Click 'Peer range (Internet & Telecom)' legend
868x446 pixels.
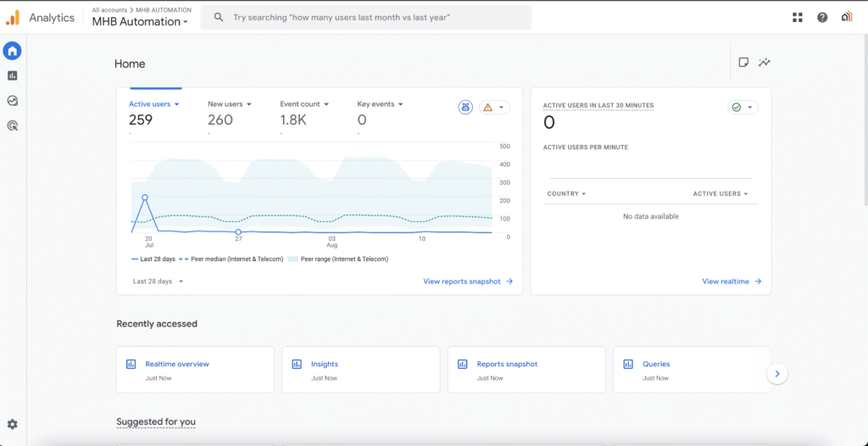click(x=337, y=259)
